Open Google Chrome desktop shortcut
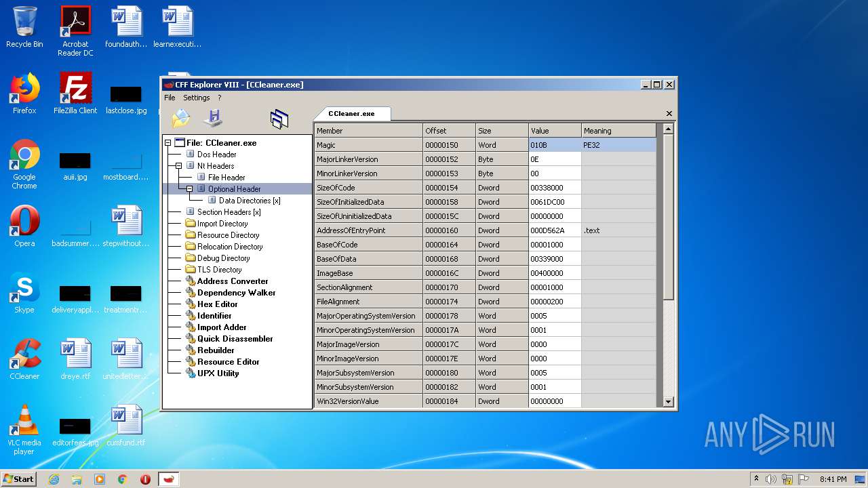This screenshot has height=488, width=868. pyautogui.click(x=24, y=164)
